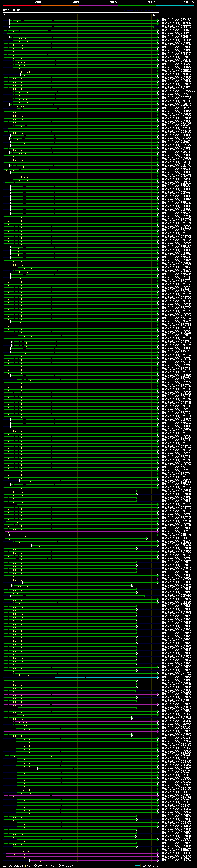
Task: Open hit UniRef100_B7FFF7
Action: point(177,26)
